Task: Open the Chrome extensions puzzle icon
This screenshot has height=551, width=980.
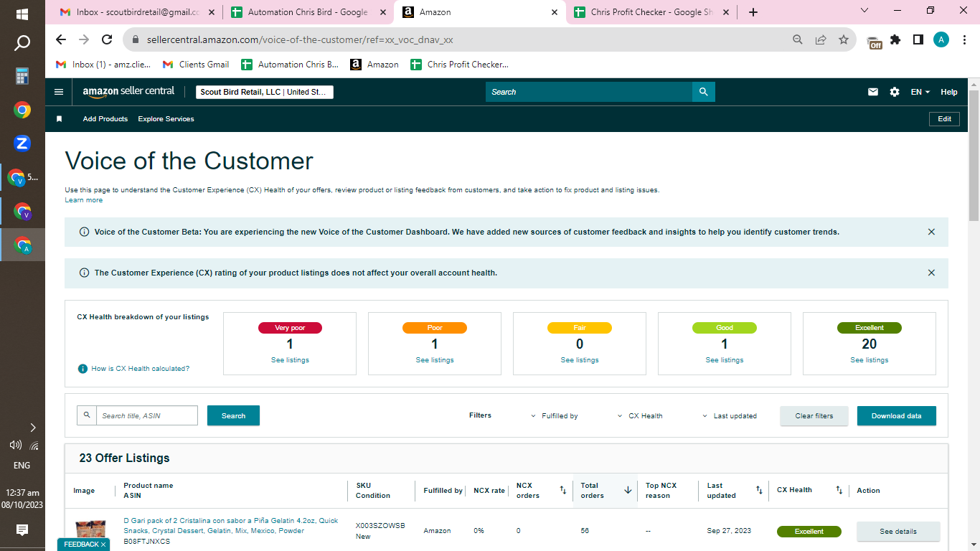Action: (895, 39)
